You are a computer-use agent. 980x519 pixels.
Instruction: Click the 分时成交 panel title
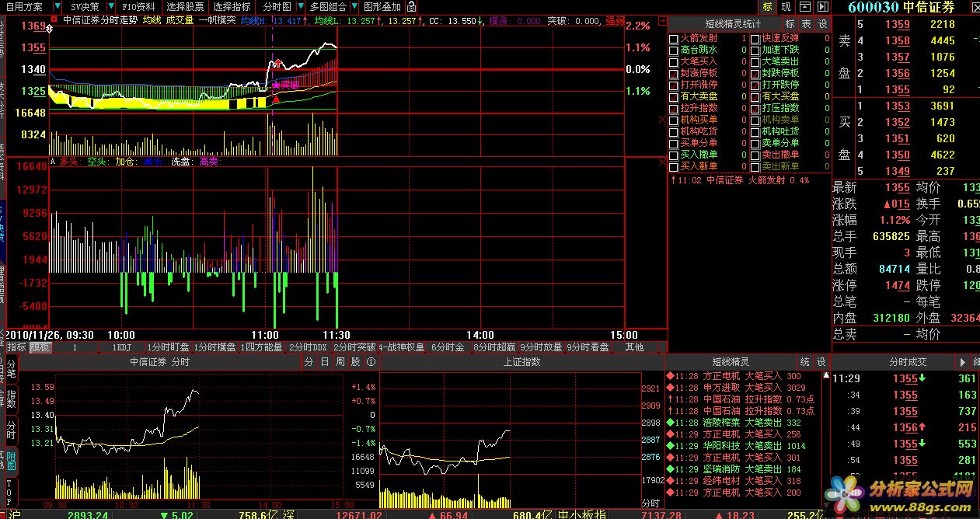[909, 362]
